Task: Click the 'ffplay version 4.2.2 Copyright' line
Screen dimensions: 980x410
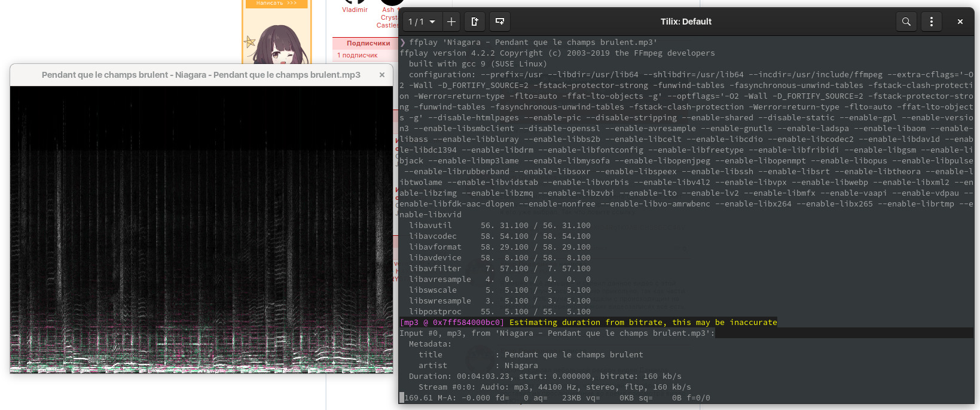Action: pyautogui.click(x=557, y=53)
